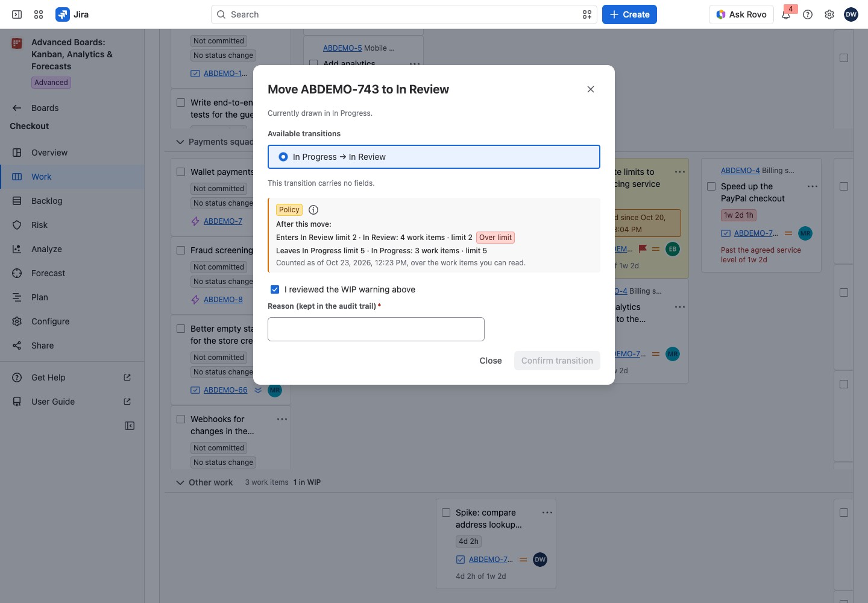This screenshot has height=603, width=868.
Task: Open Risk in sidebar
Action: (x=72, y=225)
